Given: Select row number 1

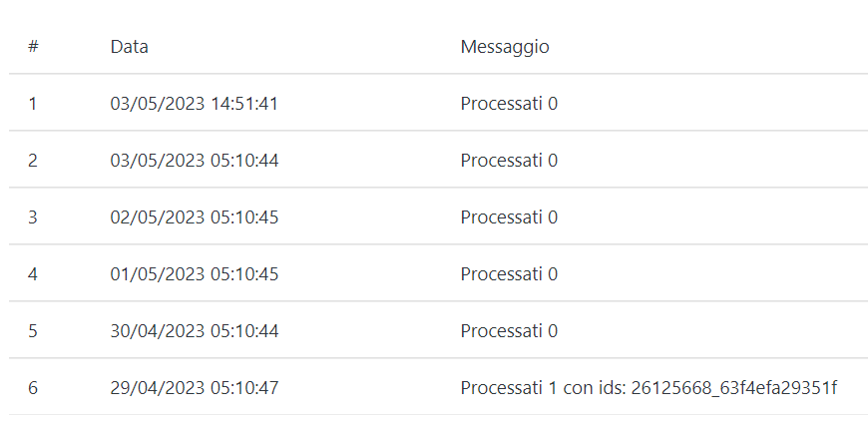Looking at the screenshot, I should coord(33,103).
